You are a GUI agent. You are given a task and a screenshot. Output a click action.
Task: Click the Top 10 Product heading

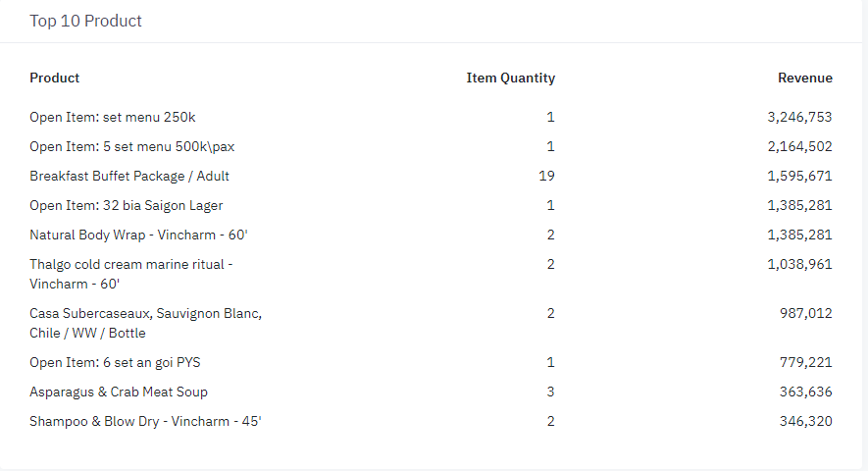pos(85,21)
